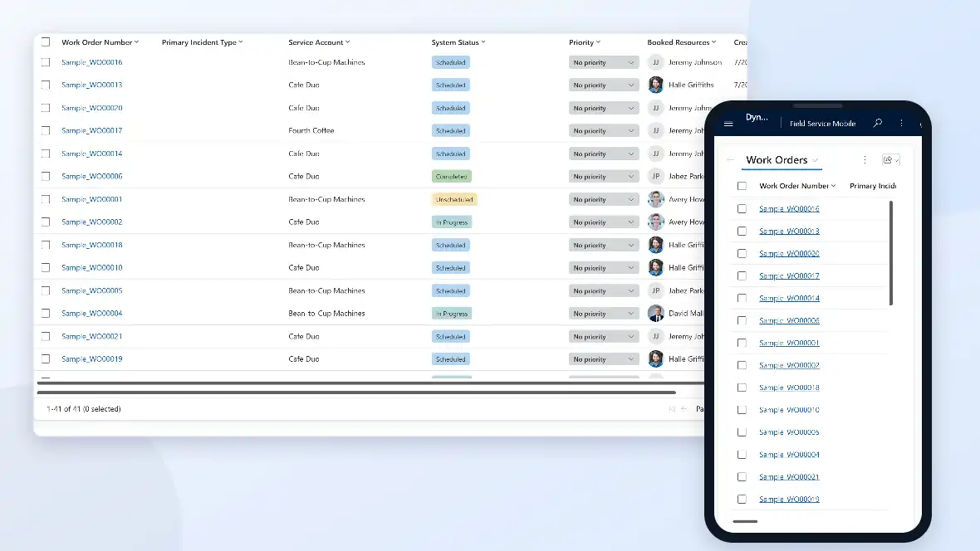The image size is (980, 551).
Task: Select all work orders on mobile list
Action: pos(742,186)
